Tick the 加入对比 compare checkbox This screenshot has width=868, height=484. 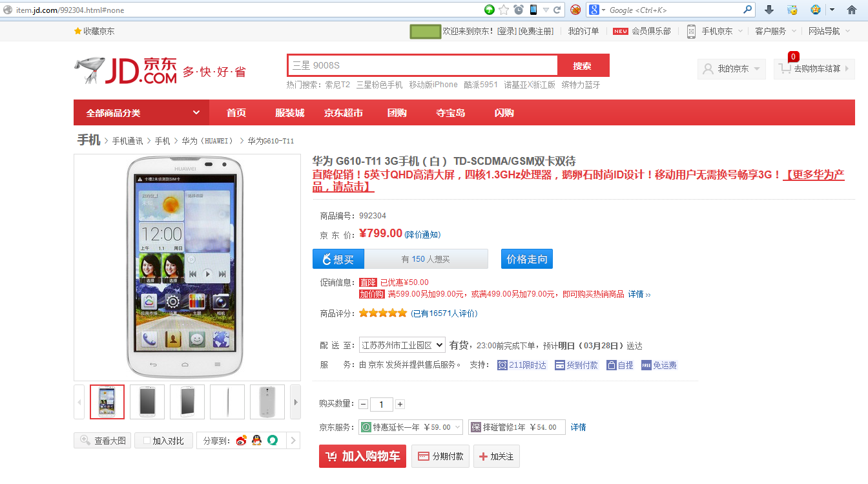pyautogui.click(x=147, y=441)
